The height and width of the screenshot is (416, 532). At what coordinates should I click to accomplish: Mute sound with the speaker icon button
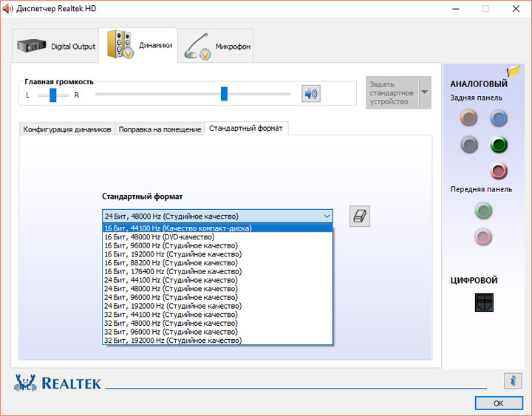(311, 94)
